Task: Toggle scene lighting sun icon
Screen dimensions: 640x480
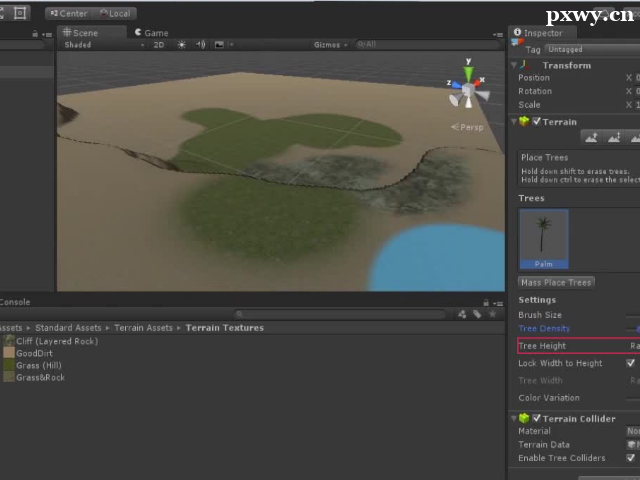Action: tap(181, 45)
